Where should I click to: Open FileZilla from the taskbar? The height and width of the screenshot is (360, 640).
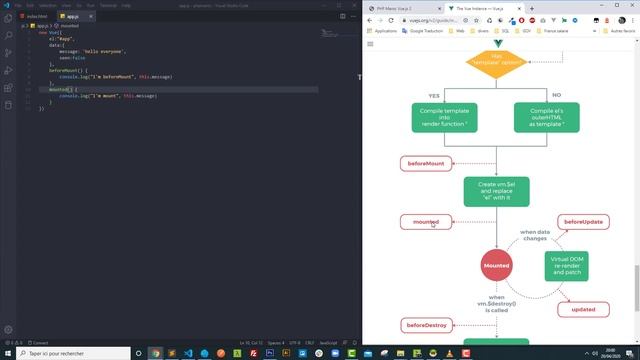point(253,353)
